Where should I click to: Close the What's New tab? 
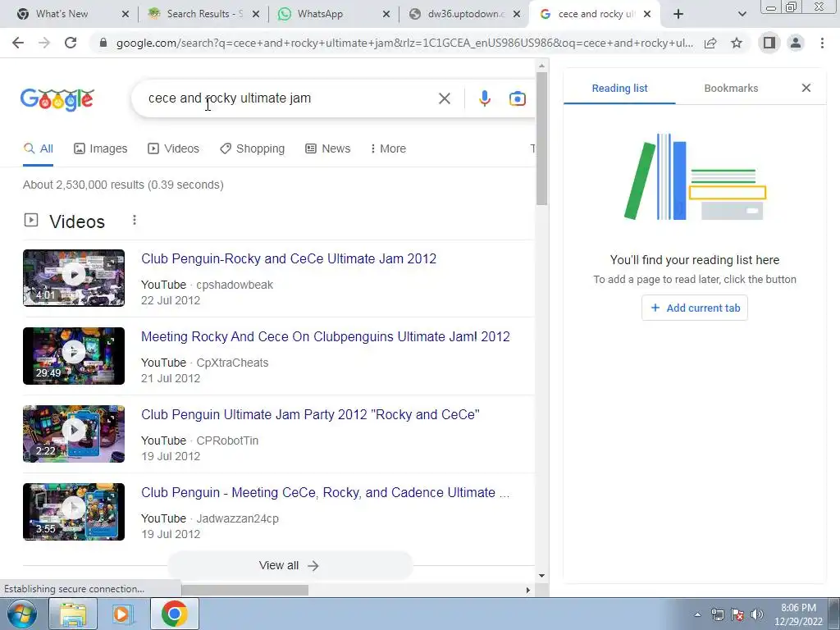tap(126, 15)
